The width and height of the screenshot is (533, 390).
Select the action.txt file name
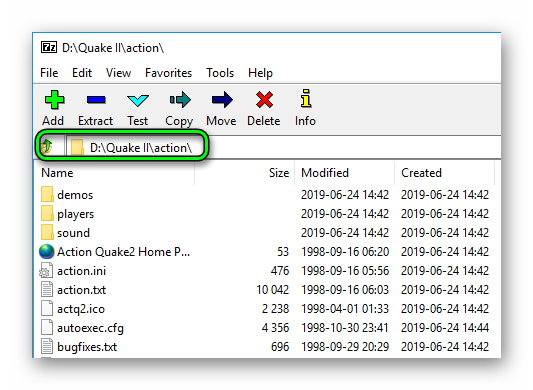point(82,290)
